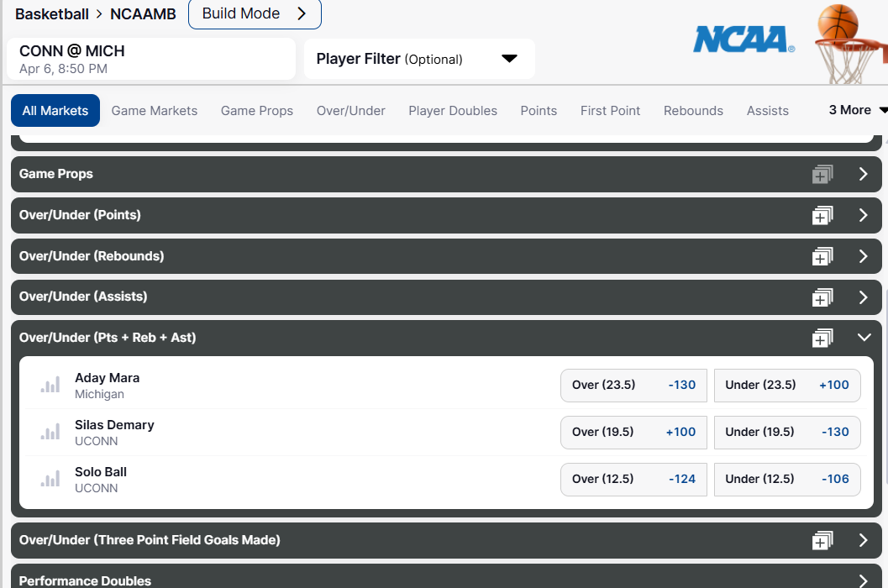Image resolution: width=888 pixels, height=588 pixels.
Task: Select Over 23.5 for Aday Mara
Action: [633, 385]
